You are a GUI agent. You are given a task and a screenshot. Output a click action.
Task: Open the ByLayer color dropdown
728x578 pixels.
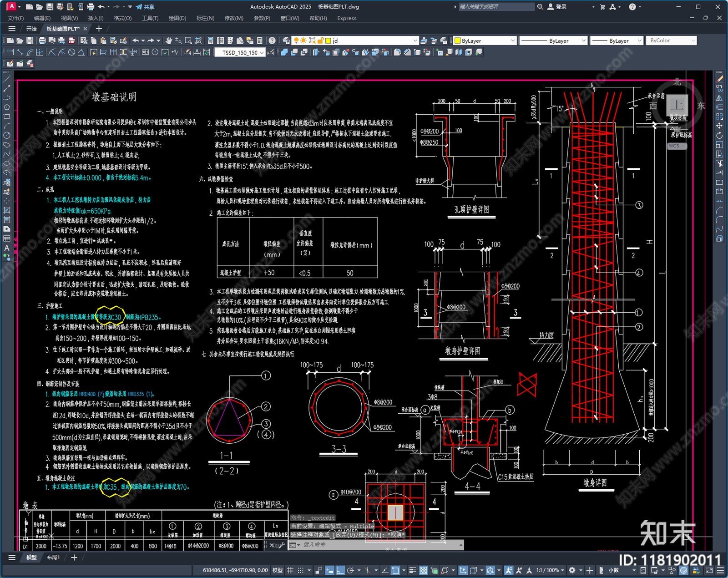pyautogui.click(x=485, y=41)
